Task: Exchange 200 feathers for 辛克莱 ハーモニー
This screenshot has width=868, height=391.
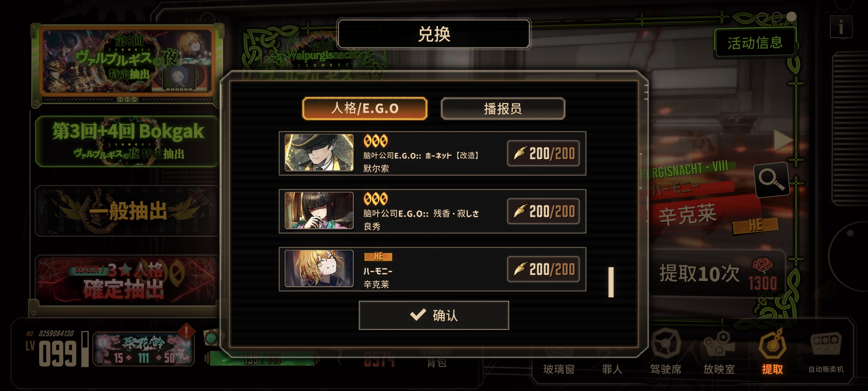Action: 543,269
